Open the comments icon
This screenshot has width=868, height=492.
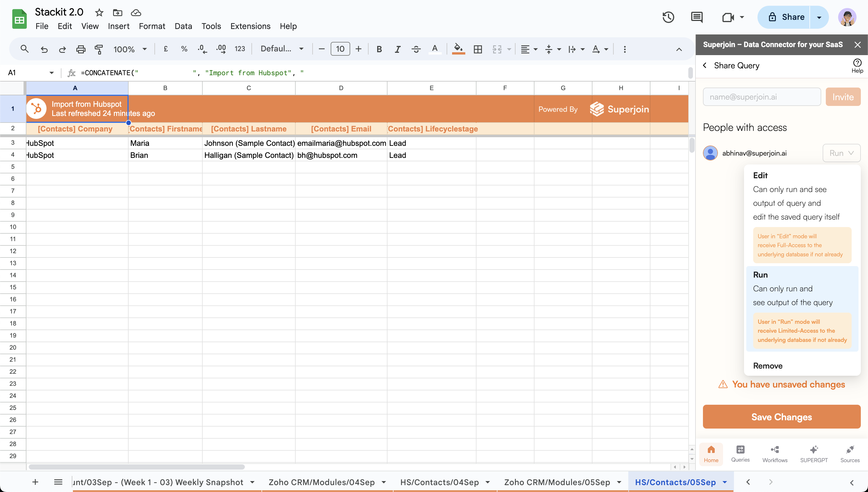click(x=697, y=17)
